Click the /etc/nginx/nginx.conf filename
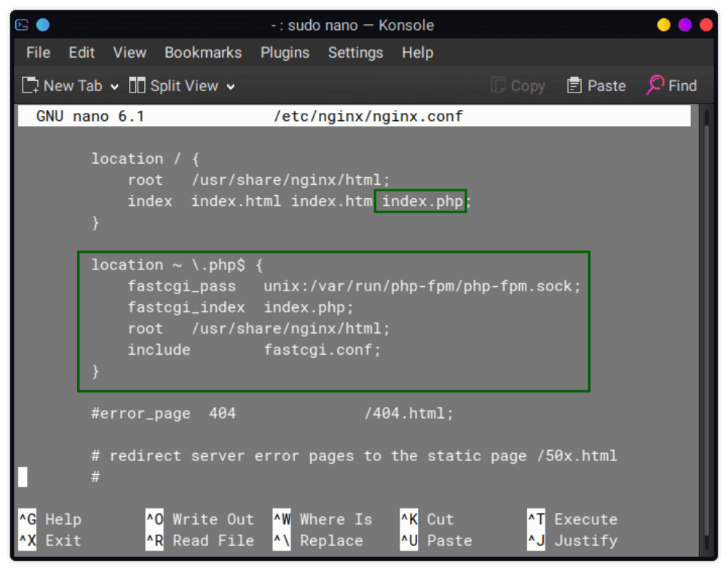 pyautogui.click(x=368, y=116)
